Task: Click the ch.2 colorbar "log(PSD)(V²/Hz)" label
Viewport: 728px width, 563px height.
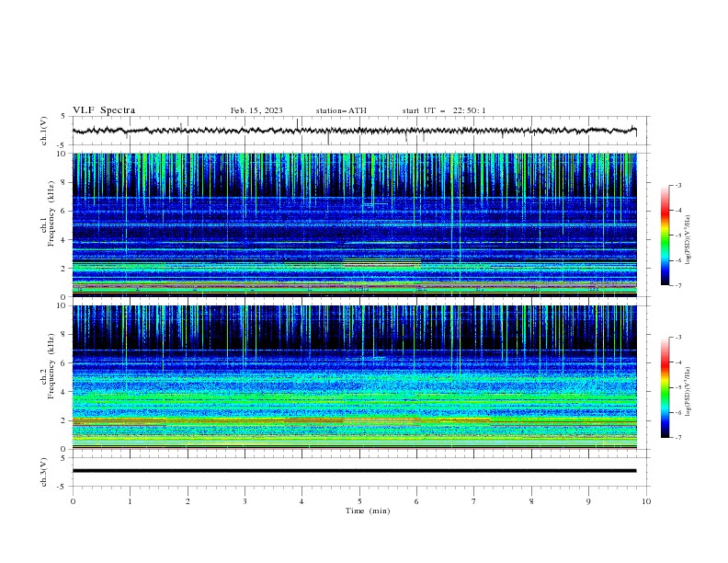Action: point(688,392)
